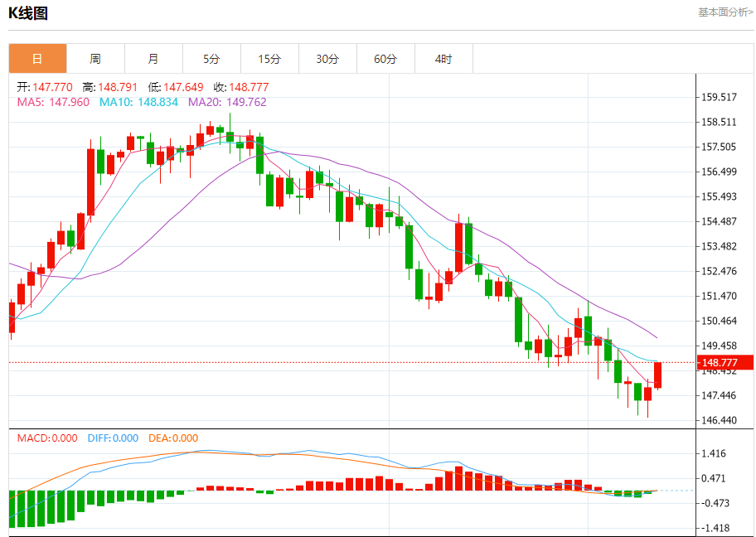The image size is (756, 537).
Task: Click the 147.446 price axis label
Action: [x=719, y=396]
